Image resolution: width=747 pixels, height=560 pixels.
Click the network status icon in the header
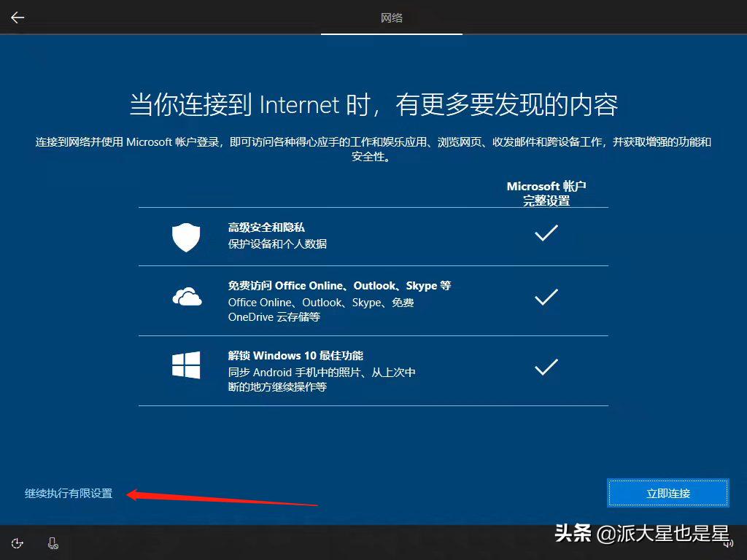point(391,17)
